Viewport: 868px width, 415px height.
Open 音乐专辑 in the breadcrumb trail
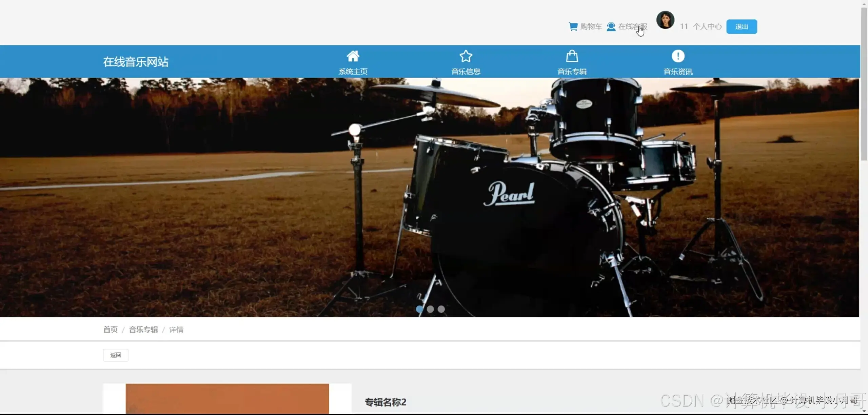point(143,330)
